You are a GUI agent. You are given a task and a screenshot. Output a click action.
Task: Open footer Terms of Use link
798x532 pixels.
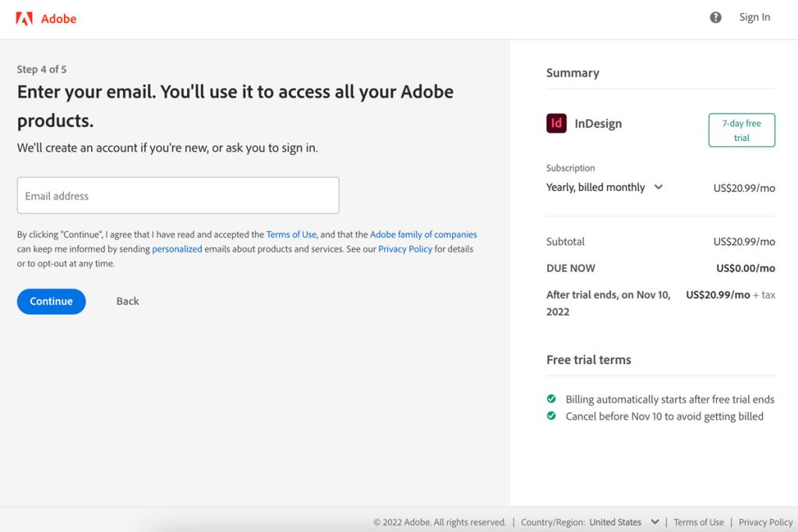[698, 522]
